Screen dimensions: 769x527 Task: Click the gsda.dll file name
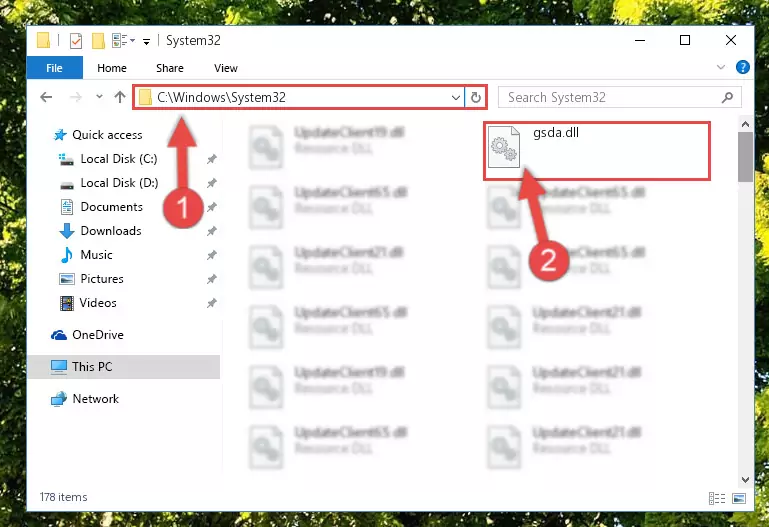click(x=556, y=133)
